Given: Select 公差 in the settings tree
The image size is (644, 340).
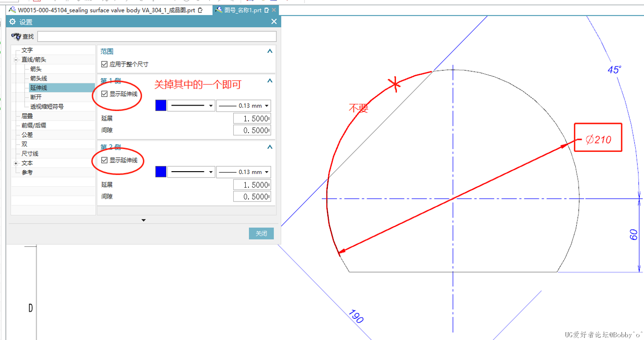Looking at the screenshot, I should pyautogui.click(x=27, y=135).
